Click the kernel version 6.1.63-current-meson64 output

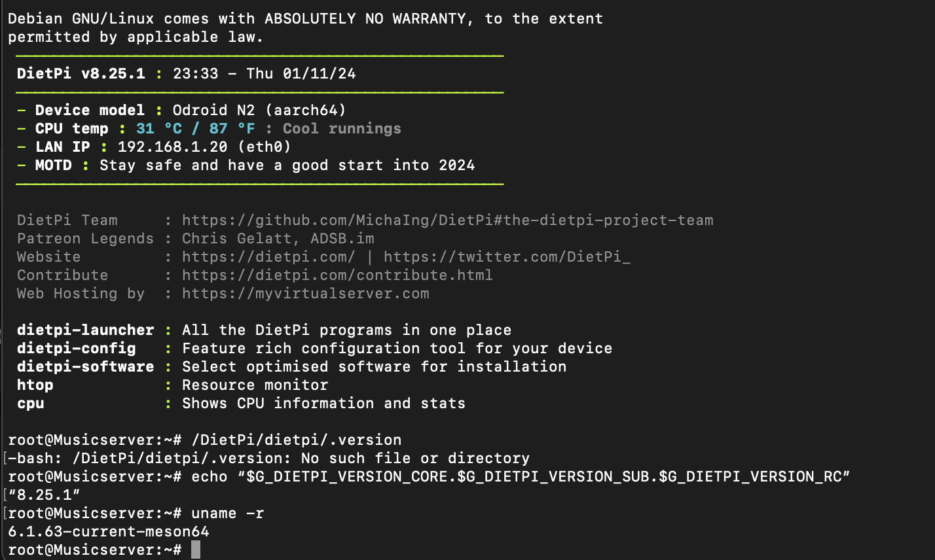coord(109,532)
